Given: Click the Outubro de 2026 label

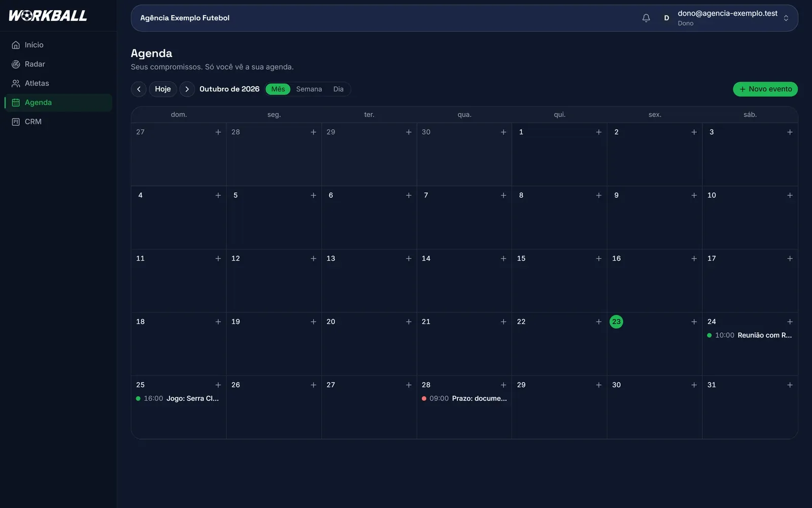Looking at the screenshot, I should click(x=229, y=89).
